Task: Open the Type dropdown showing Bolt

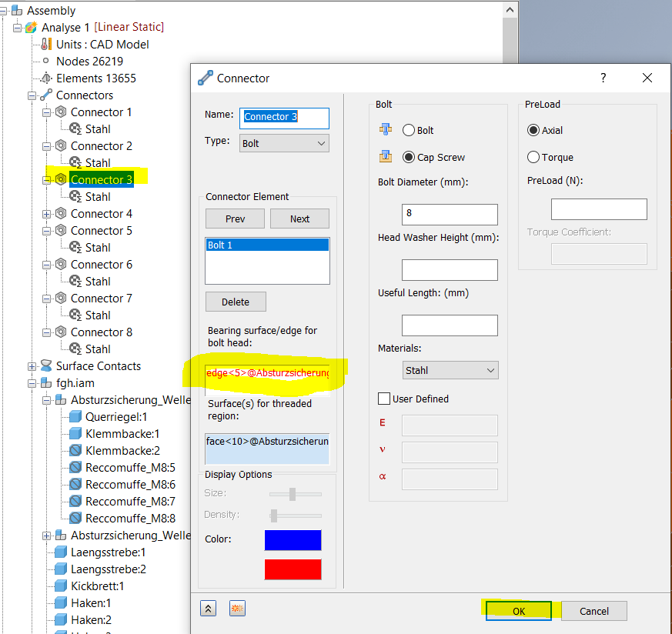Action: coord(284,143)
